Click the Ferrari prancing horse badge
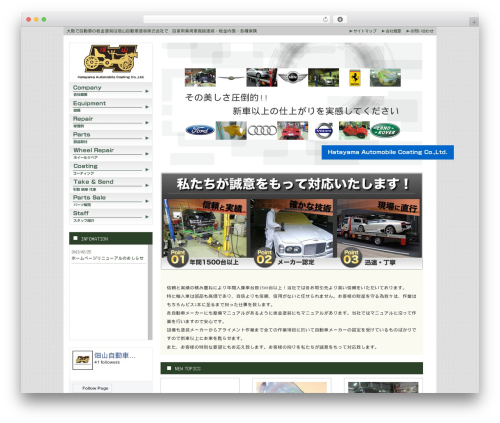 (x=355, y=78)
